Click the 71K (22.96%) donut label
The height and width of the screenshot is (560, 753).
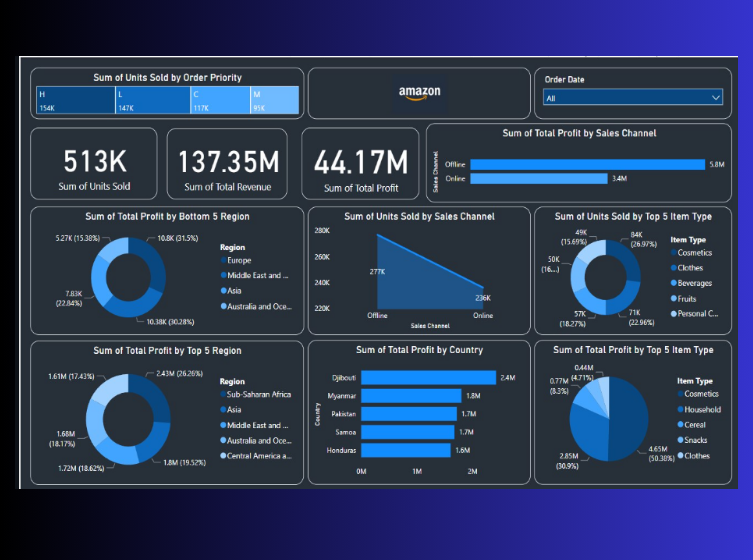tap(641, 318)
